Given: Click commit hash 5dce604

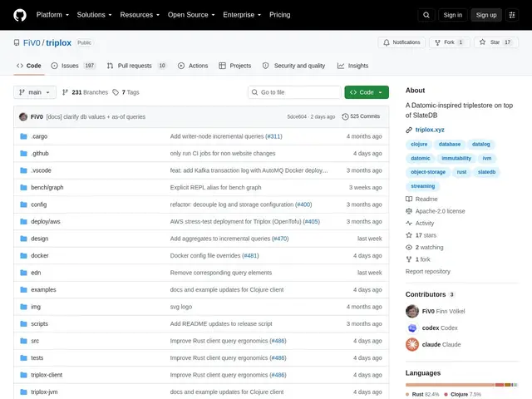Looking at the screenshot, I should pyautogui.click(x=297, y=116).
